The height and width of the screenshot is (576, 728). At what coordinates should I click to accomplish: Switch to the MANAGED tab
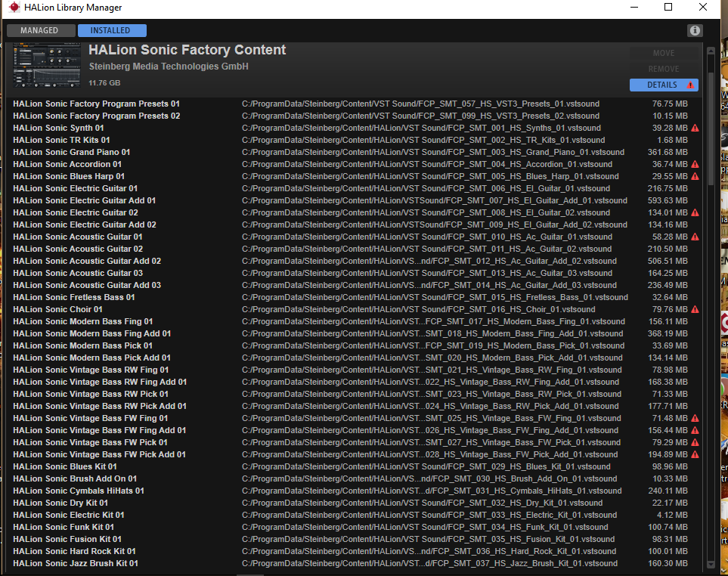click(41, 31)
